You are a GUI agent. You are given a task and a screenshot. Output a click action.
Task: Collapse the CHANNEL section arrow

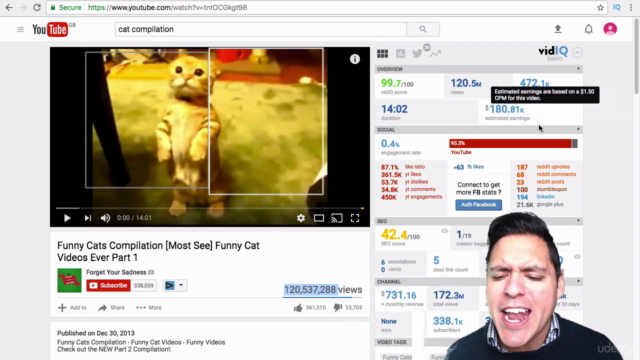tap(578, 281)
